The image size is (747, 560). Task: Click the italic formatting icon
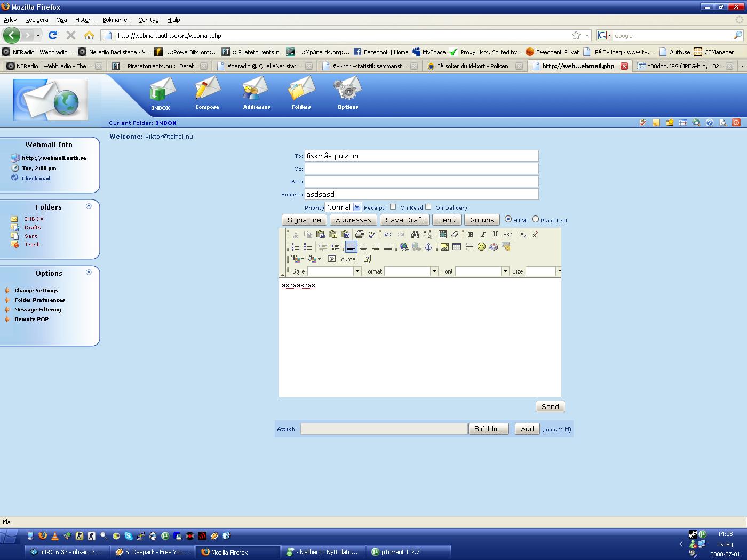tap(483, 234)
